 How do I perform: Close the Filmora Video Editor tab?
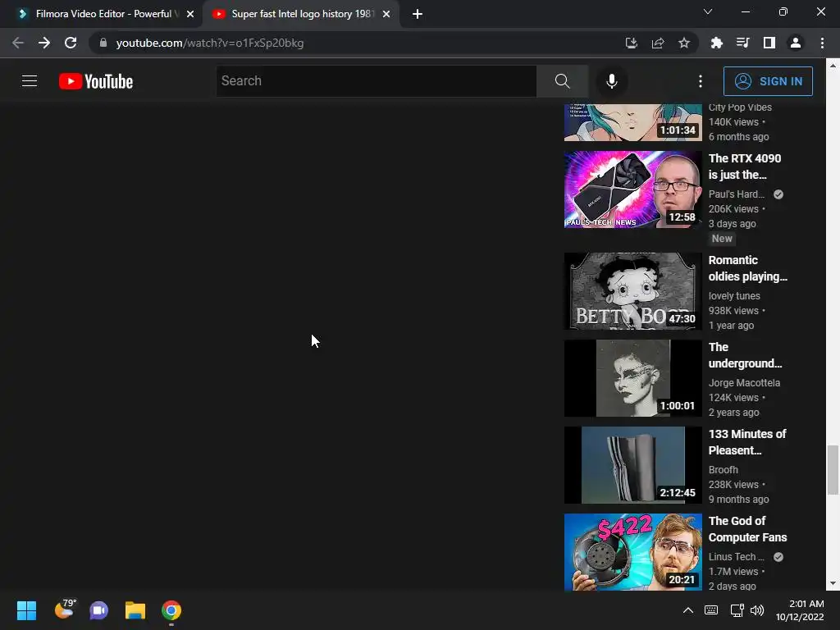[190, 14]
